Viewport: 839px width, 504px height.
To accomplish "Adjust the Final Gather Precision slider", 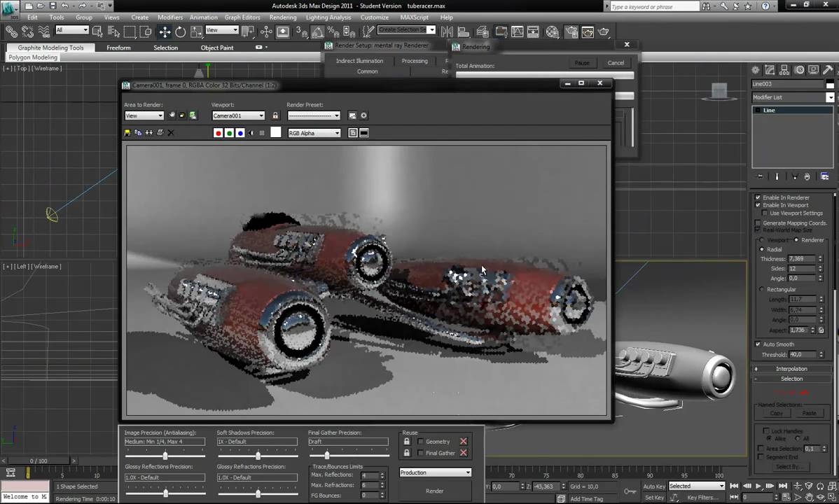I will click(327, 456).
